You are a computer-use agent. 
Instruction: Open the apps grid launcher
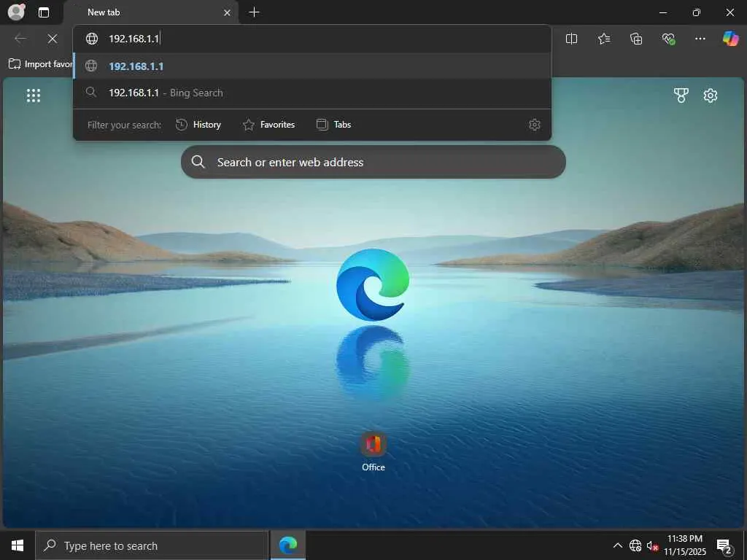pos(34,96)
